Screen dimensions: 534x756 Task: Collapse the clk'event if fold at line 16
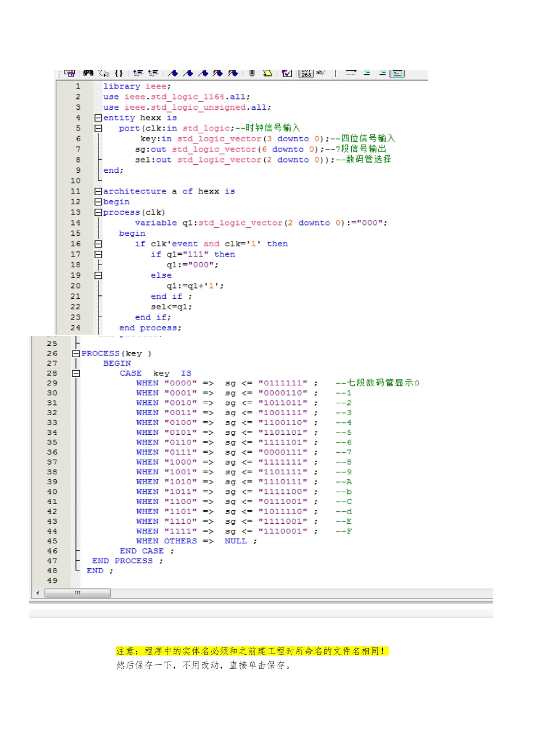[x=98, y=244]
